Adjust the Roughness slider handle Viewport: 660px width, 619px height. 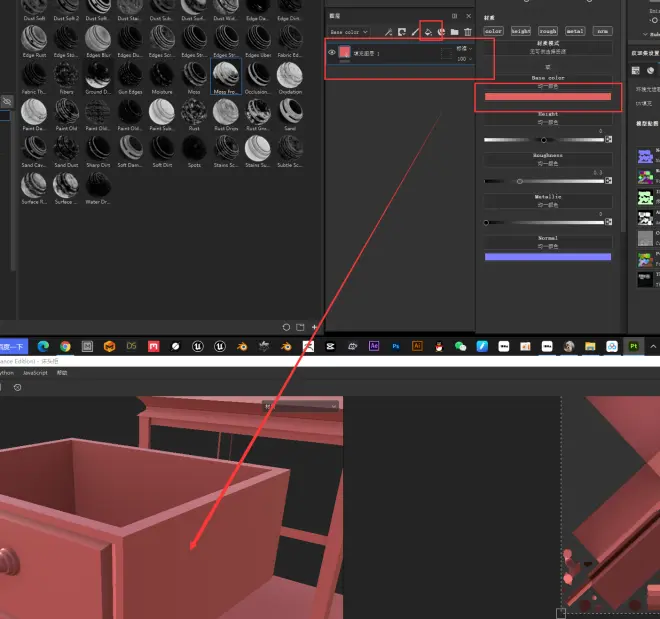[x=519, y=181]
